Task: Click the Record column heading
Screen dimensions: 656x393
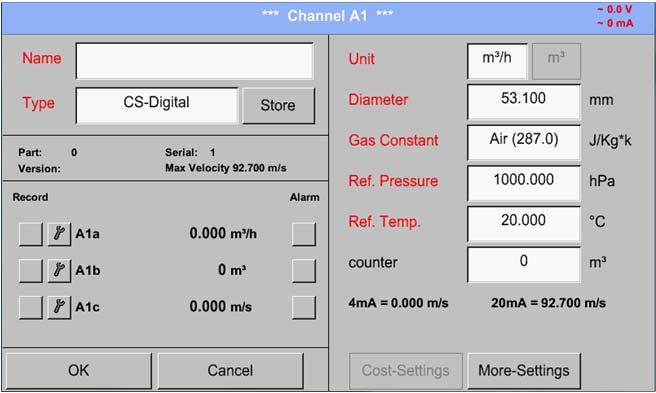Action: click(x=30, y=197)
